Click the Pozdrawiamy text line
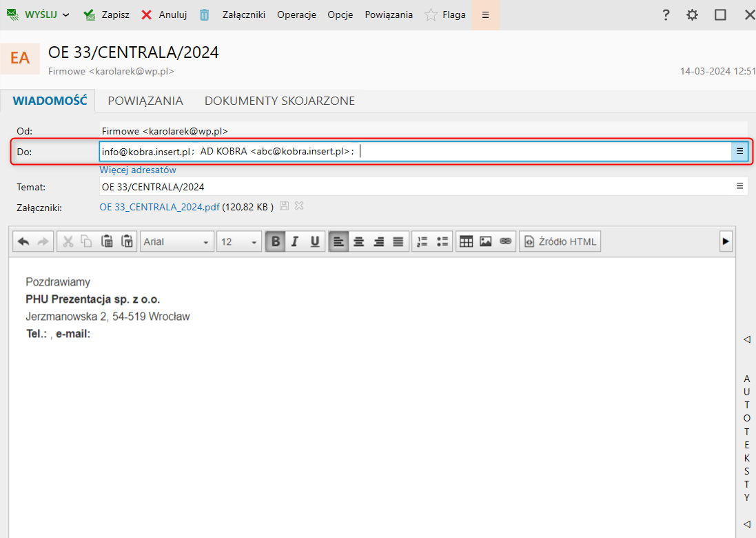The width and height of the screenshot is (756, 538). [58, 282]
